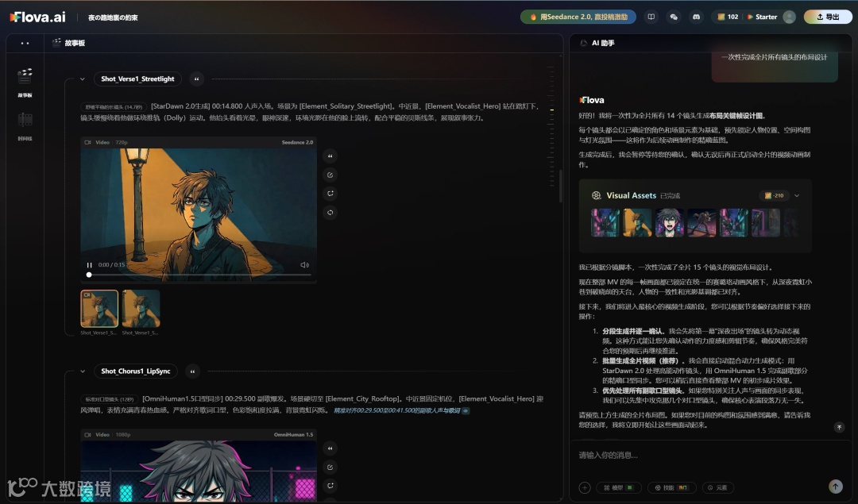858x504 pixels.
Task: Open the WeChat community icon
Action: click(x=674, y=17)
